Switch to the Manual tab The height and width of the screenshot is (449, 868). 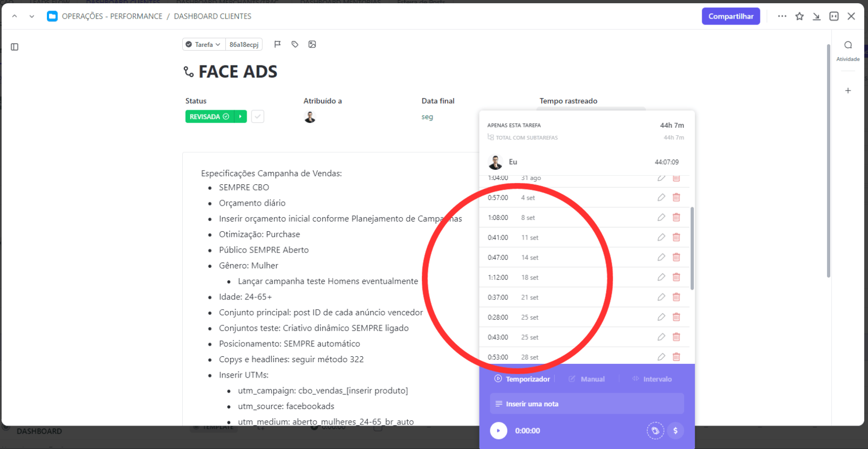pyautogui.click(x=587, y=379)
